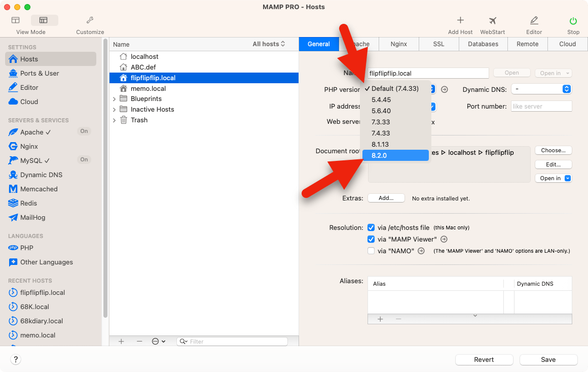588x372 pixels.
Task: Click the Choose... document root button
Action: point(553,150)
